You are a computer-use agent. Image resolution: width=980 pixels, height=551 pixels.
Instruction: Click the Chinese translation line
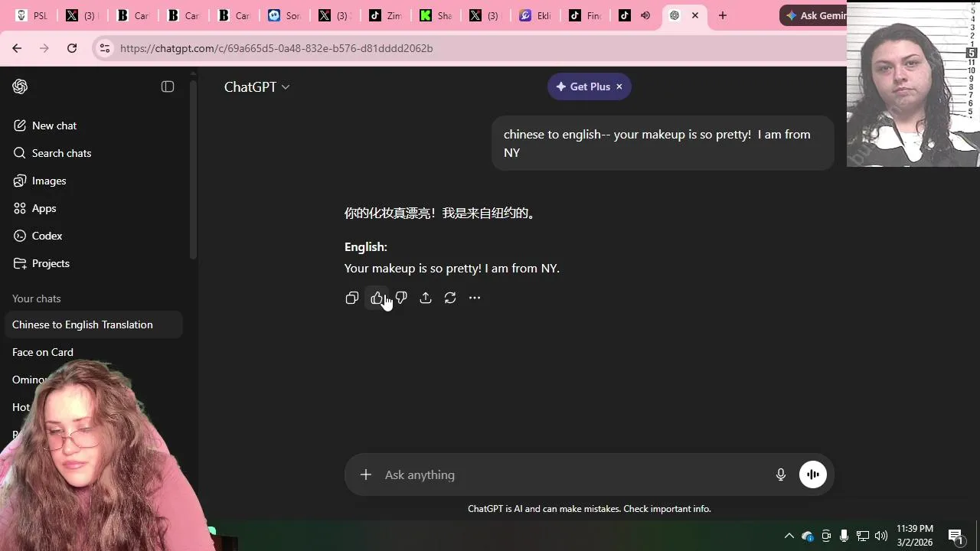[441, 213]
